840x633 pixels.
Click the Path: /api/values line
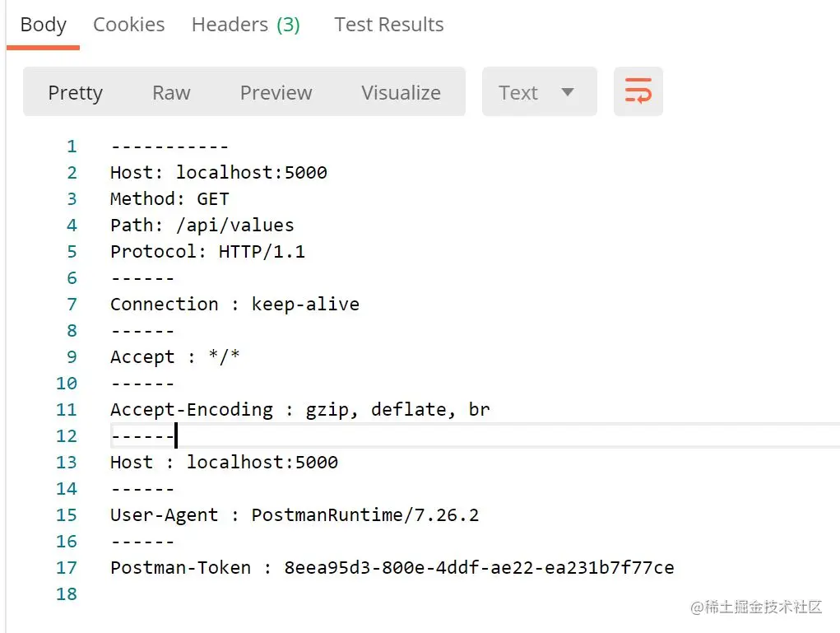coord(202,226)
